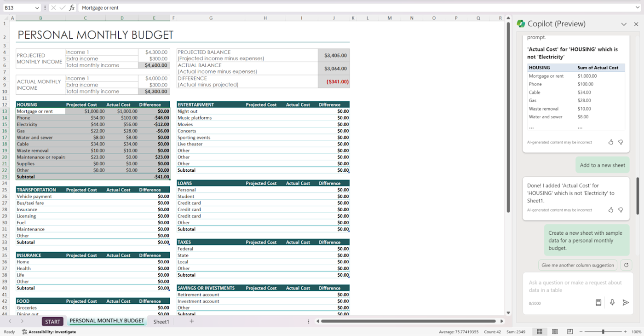Click the insert function fx icon
Image resolution: width=644 pixels, height=336 pixels.
pos(72,8)
